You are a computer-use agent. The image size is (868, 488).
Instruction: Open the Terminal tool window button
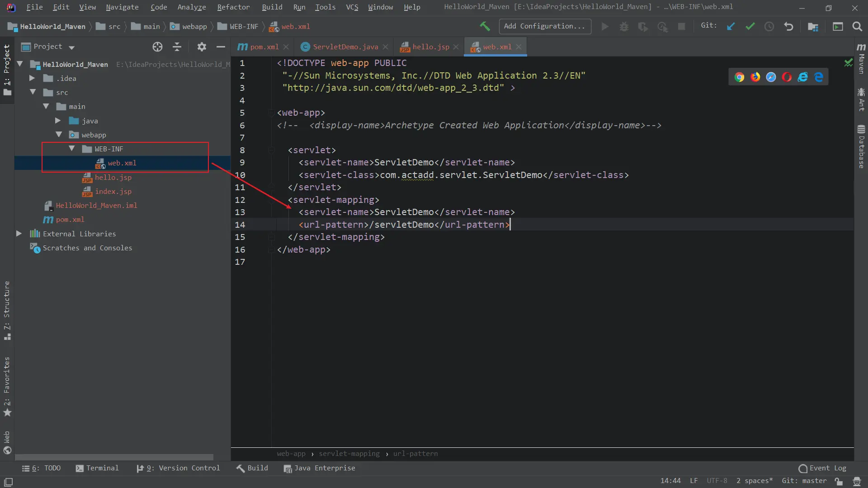pyautogui.click(x=97, y=468)
